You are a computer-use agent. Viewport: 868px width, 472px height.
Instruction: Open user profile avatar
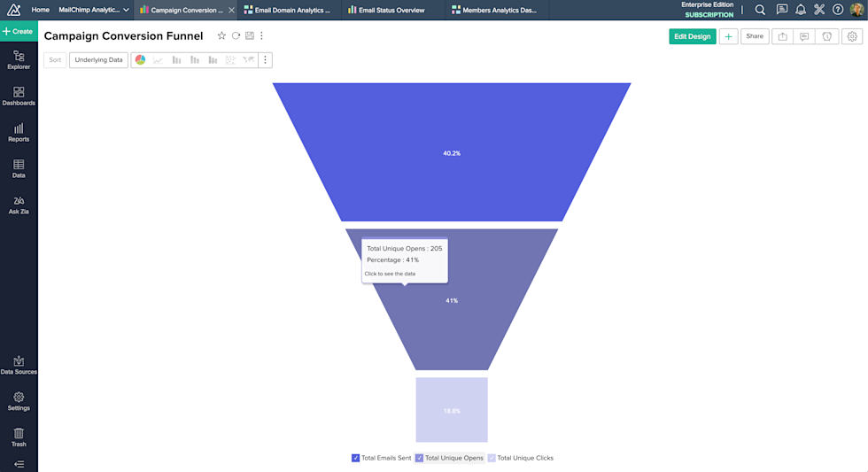coord(856,10)
